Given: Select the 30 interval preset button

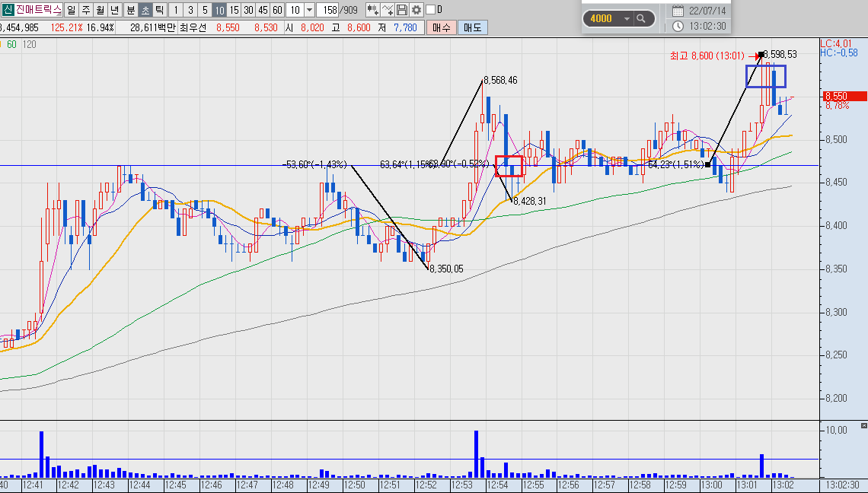Looking at the screenshot, I should click(248, 10).
